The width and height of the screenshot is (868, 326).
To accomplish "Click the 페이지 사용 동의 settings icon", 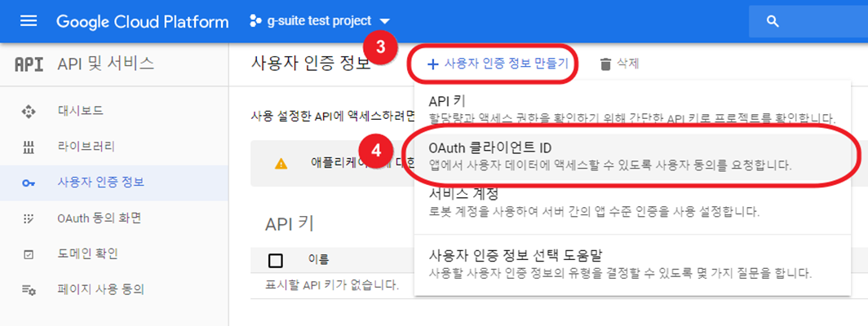I will coord(29,290).
